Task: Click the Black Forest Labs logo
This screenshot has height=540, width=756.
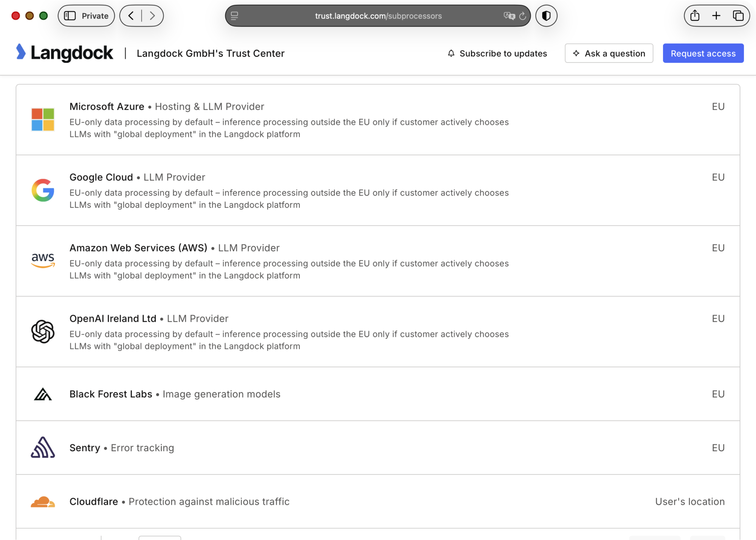Action: coord(43,394)
